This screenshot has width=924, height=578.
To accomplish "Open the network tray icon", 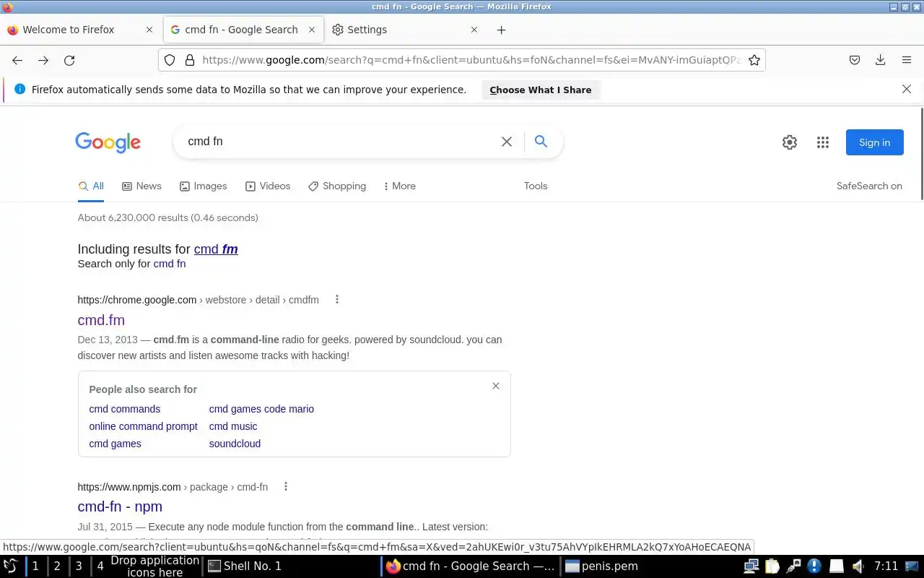I will pyautogui.click(x=751, y=566).
